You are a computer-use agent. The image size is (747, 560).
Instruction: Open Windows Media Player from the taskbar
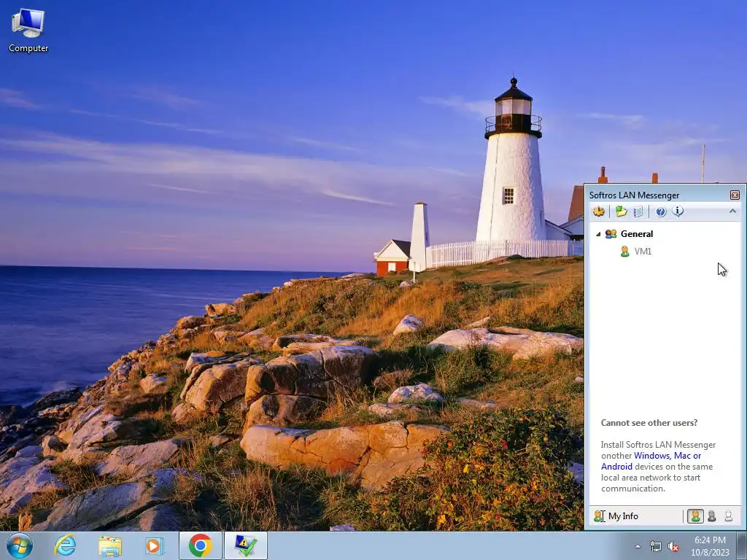point(155,545)
